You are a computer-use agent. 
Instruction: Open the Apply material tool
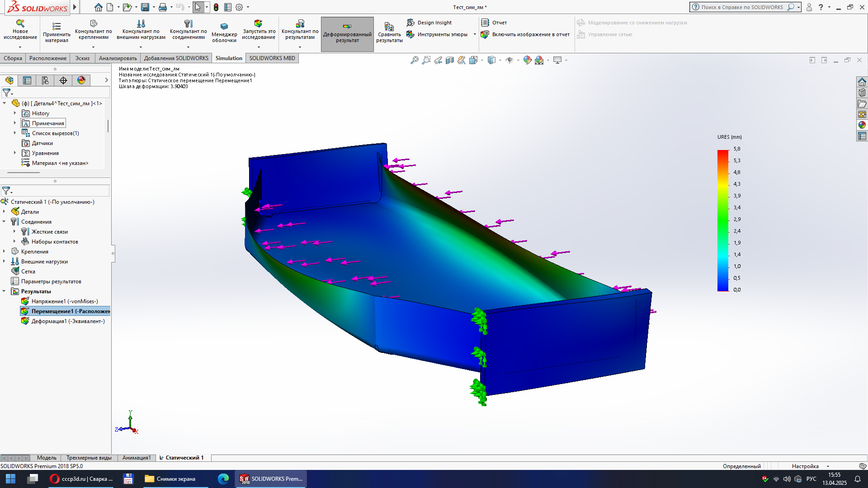tap(57, 32)
